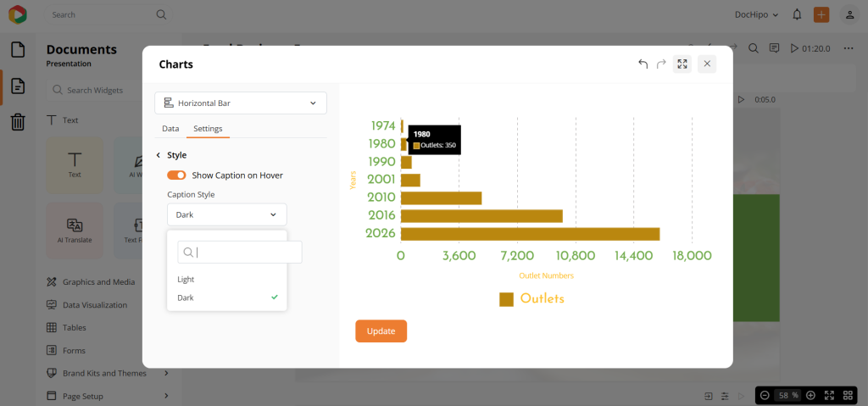Expand the Charts dialog to fullscreen
The width and height of the screenshot is (868, 406).
(x=682, y=64)
